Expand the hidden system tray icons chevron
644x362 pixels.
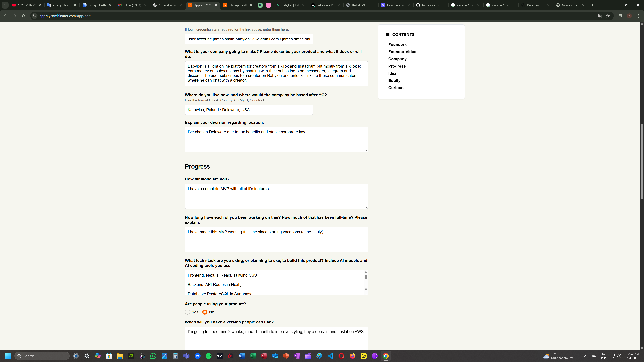[x=585, y=356]
